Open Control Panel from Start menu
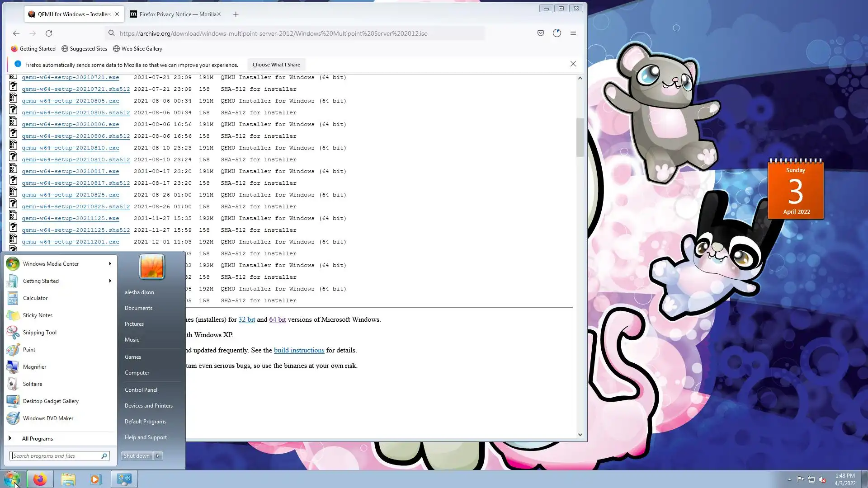The image size is (868, 488). 141,390
